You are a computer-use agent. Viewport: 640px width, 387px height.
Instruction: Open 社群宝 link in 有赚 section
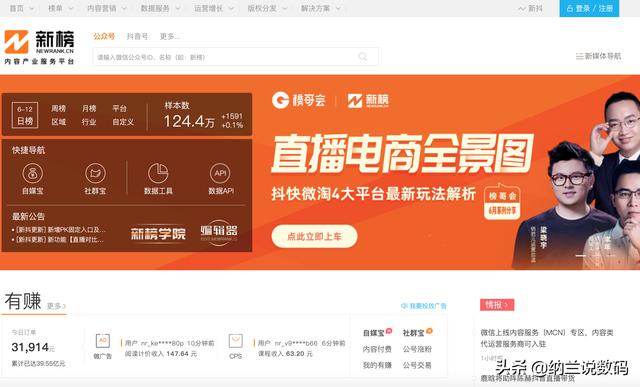(x=413, y=333)
